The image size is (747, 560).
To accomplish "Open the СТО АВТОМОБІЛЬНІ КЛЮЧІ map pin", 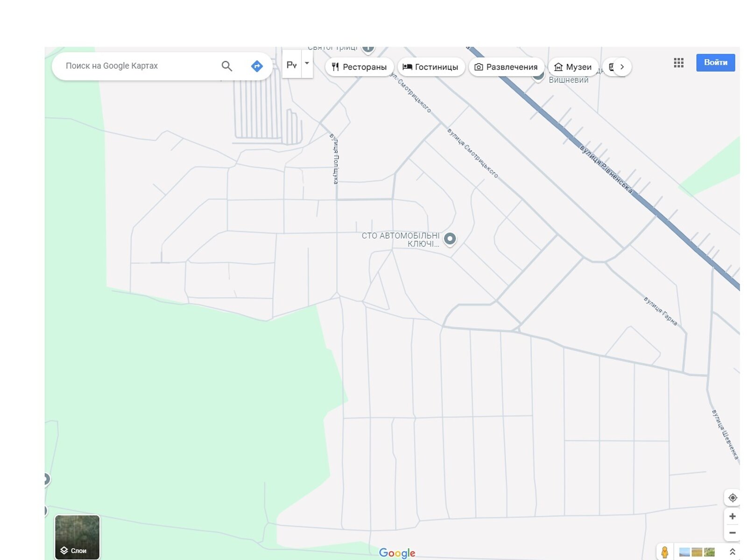I will point(450,239).
